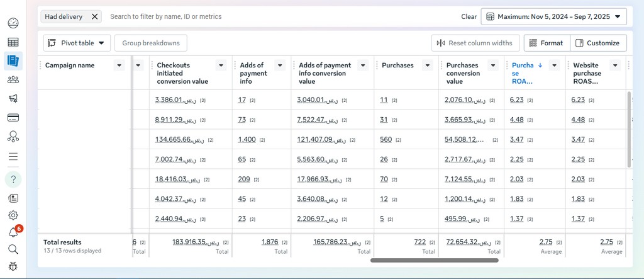Open Account overview gauge icon in sidebar
The image size is (644, 279).
tap(13, 23)
